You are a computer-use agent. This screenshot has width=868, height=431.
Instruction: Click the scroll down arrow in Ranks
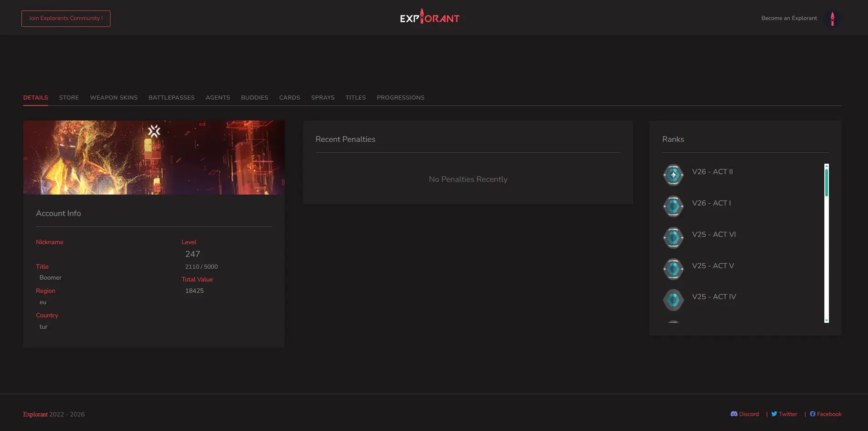[826, 321]
